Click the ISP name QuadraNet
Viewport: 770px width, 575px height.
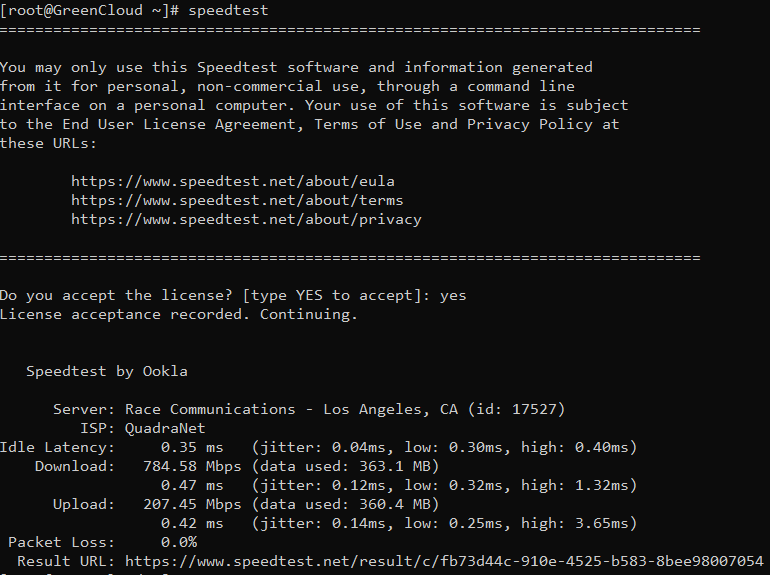point(165,428)
